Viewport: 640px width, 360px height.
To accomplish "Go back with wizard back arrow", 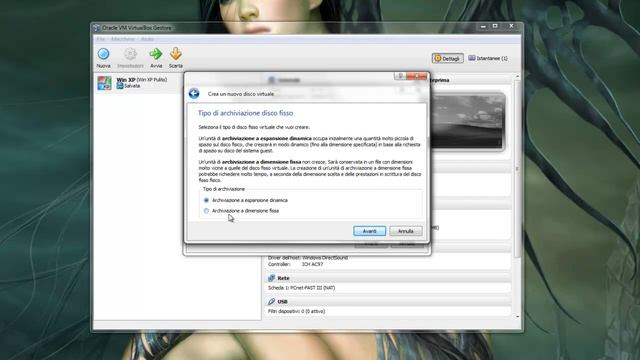I will (x=194, y=93).
